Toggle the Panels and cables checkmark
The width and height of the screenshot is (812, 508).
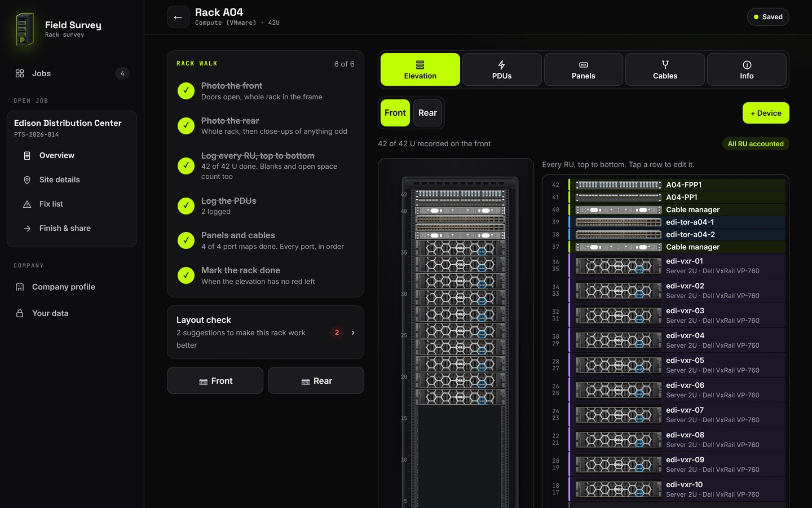coord(186,240)
